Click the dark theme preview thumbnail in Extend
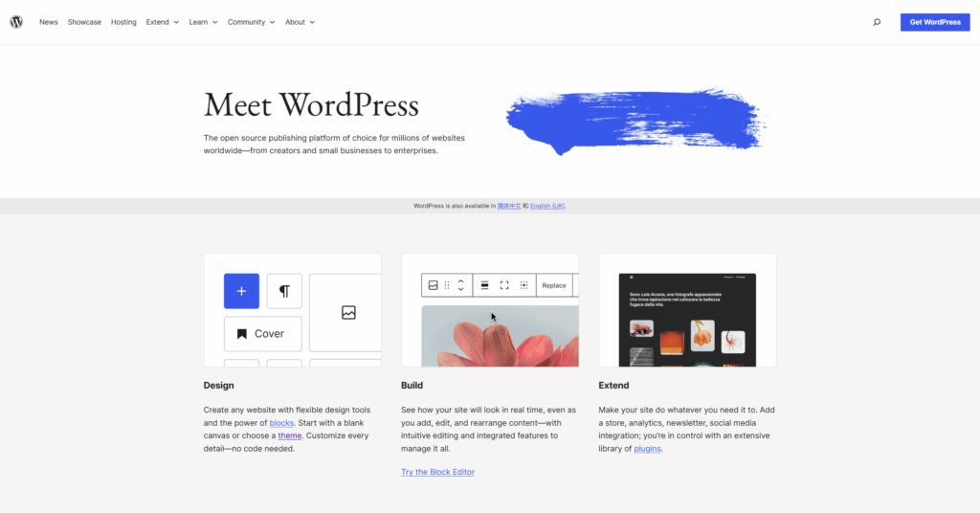The height and width of the screenshot is (513, 980). coord(687,320)
